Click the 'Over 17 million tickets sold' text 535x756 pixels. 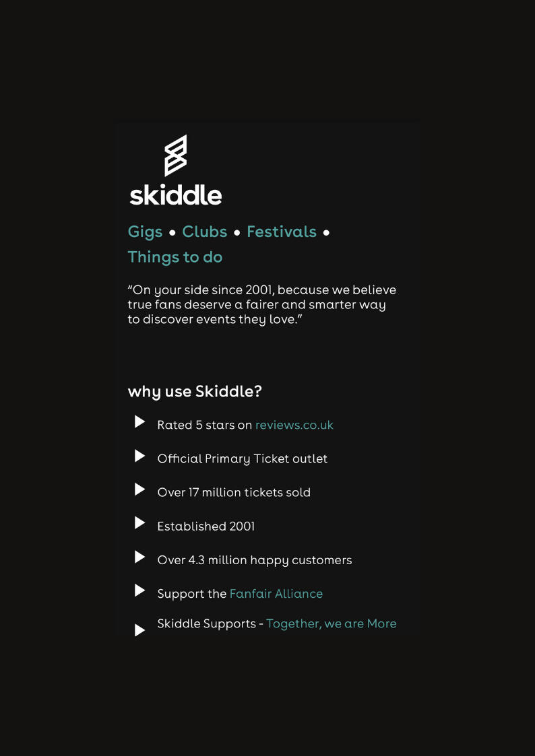234,493
